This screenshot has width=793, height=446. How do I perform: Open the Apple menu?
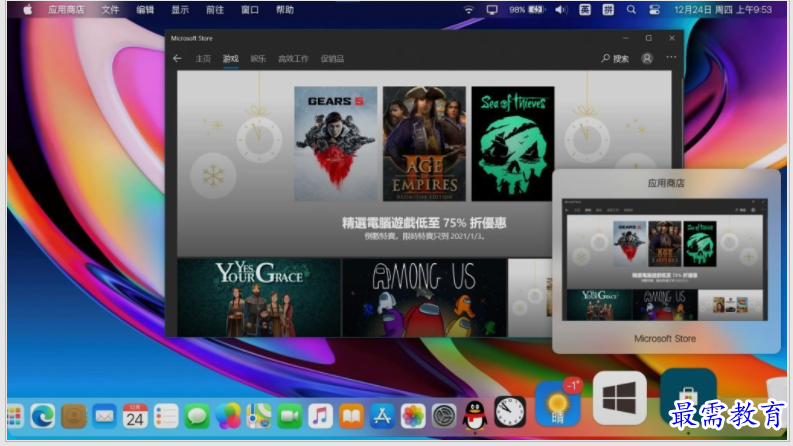[28, 10]
